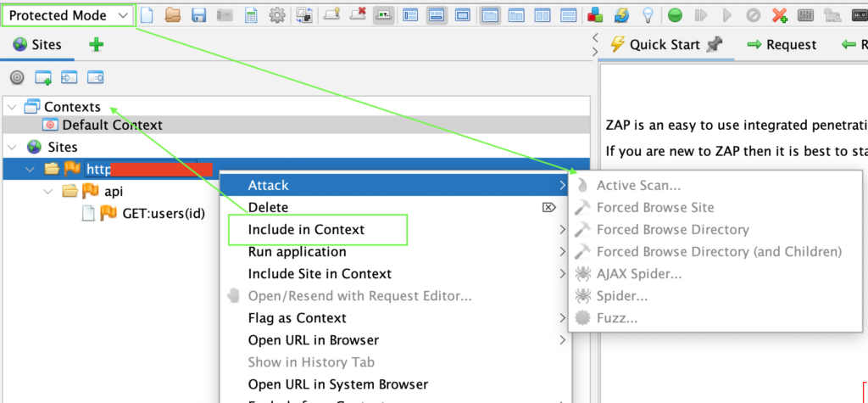Click the Session Properties spreadsheet icon
This screenshot has height=403, width=868.
[x=251, y=15]
